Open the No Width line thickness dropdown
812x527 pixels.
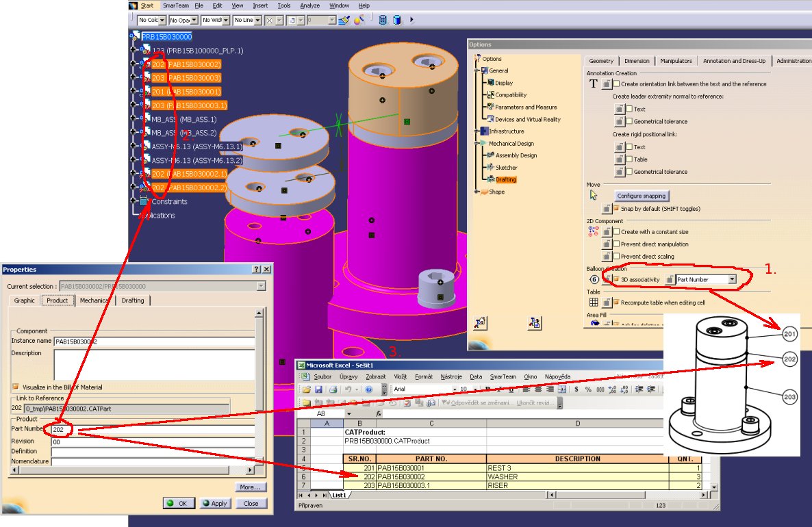(x=226, y=20)
